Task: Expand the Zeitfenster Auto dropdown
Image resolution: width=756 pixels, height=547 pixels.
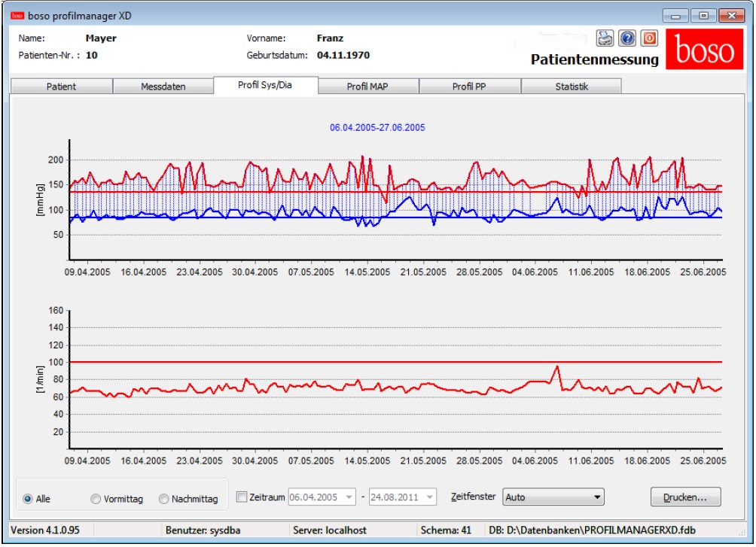Action: [x=553, y=497]
